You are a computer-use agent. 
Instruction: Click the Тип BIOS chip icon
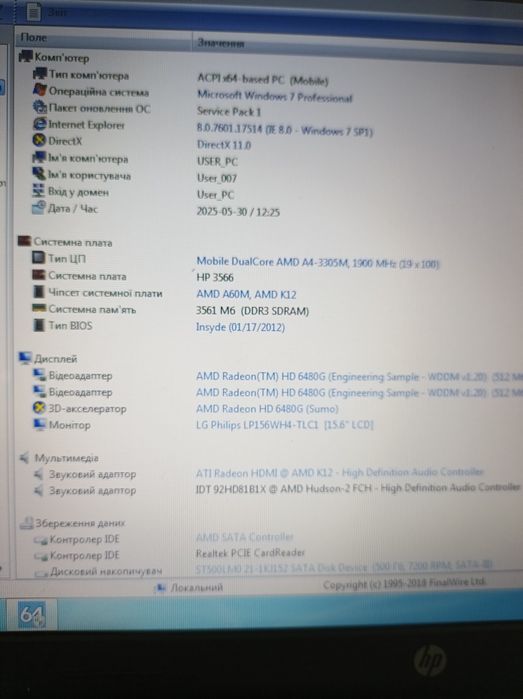point(39,325)
